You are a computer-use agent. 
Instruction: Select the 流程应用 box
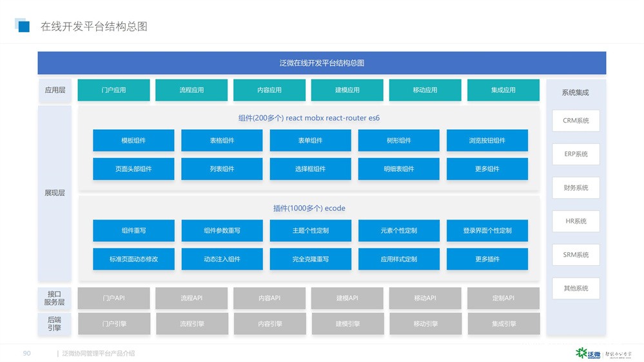click(x=191, y=90)
